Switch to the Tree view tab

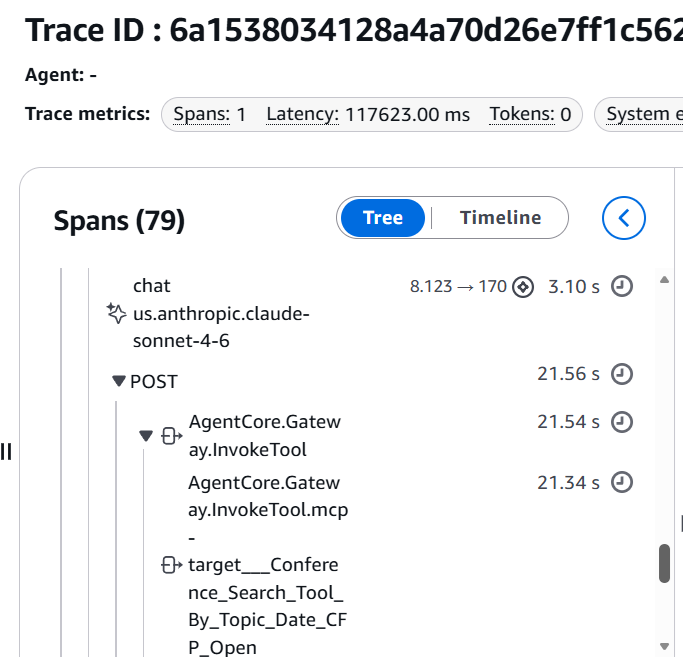click(382, 218)
